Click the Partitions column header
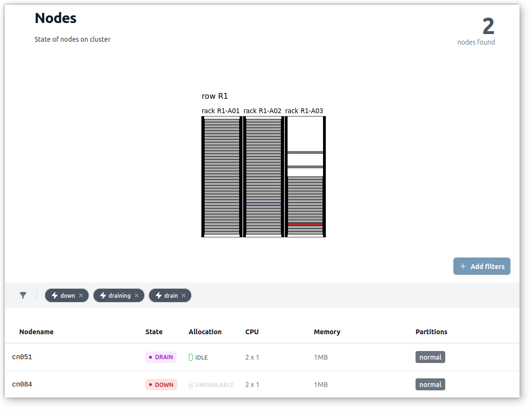 pos(431,332)
